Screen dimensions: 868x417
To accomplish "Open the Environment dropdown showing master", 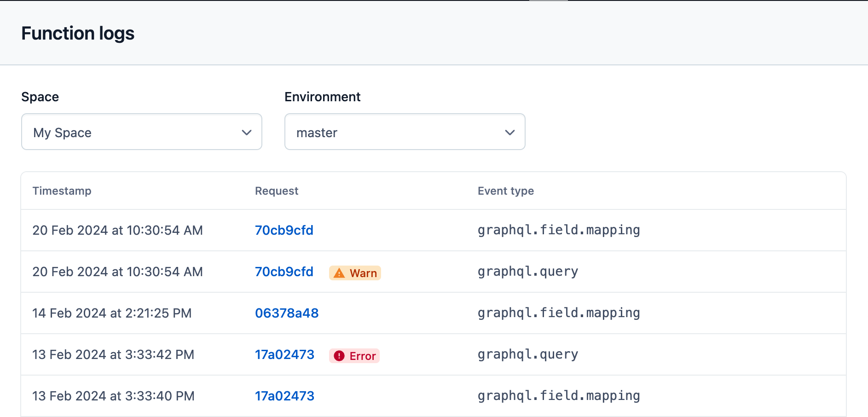I will 405,132.
